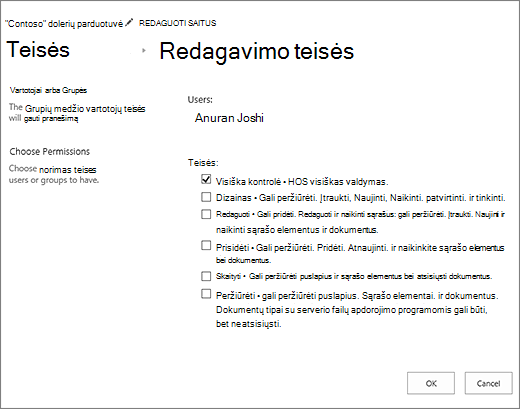Select the Skaityti permission checkbox
This screenshot has width=520, height=409.
(206, 276)
